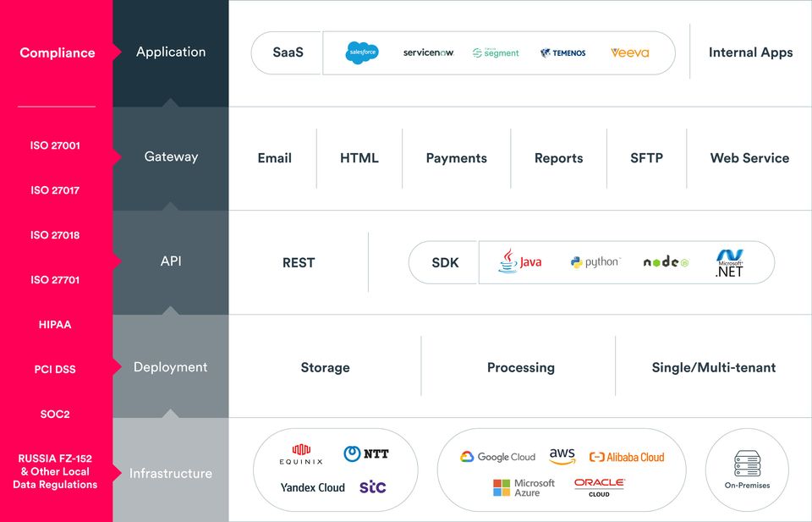This screenshot has width=812, height=522.
Task: Select the ServiceNow logo
Action: (x=428, y=52)
